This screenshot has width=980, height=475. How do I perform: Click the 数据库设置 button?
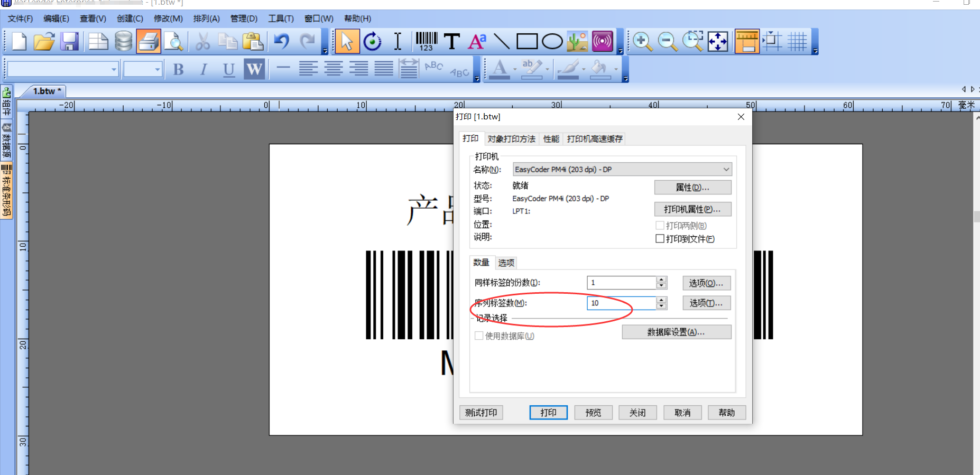[676, 332]
